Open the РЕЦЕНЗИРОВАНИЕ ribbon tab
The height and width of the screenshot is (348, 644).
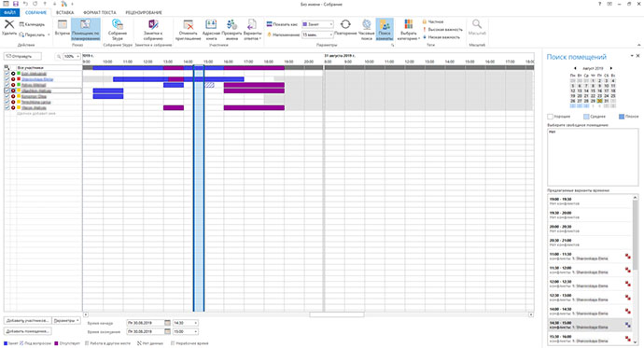[144, 13]
